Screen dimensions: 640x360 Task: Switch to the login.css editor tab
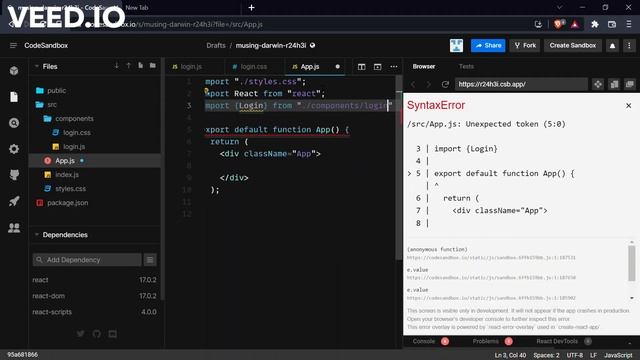pyautogui.click(x=254, y=67)
